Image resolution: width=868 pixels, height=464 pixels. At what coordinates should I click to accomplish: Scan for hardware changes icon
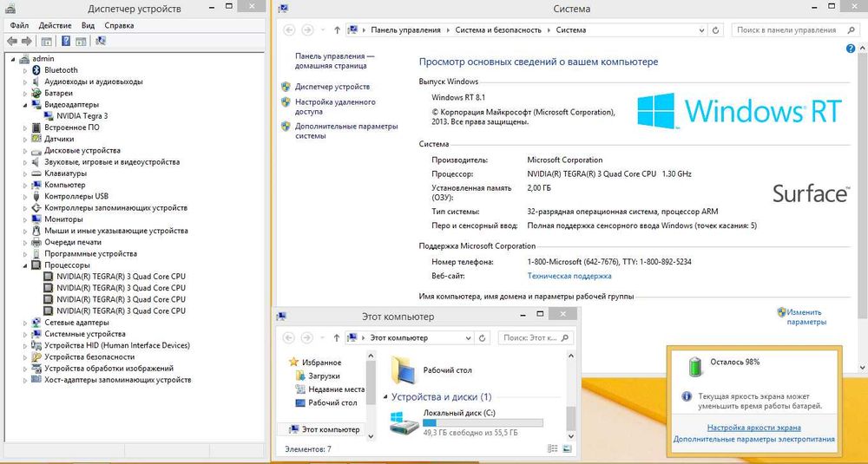click(x=100, y=41)
